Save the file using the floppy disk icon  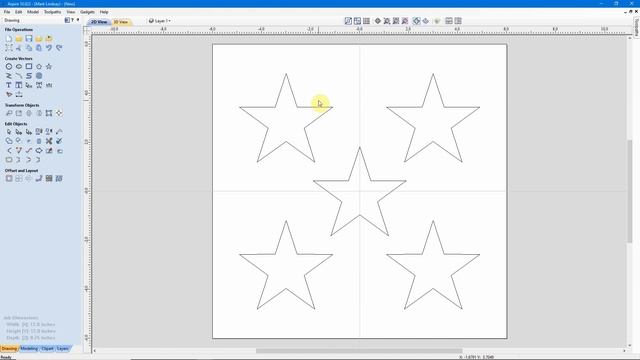[29, 38]
